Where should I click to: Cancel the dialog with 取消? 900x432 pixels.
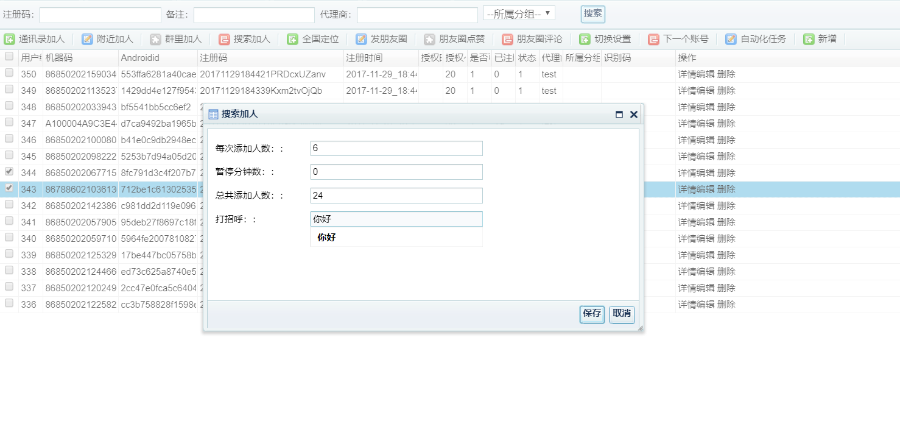[622, 313]
